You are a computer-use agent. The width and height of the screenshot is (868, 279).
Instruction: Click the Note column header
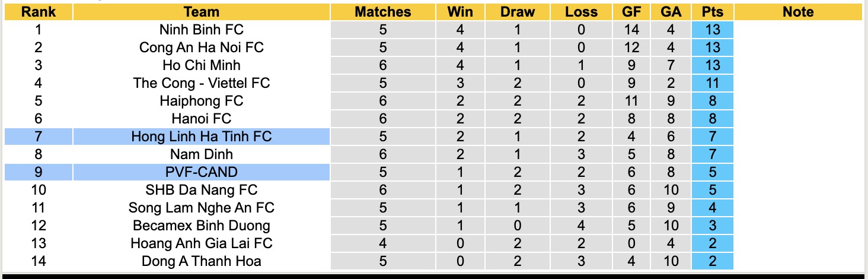point(798,12)
